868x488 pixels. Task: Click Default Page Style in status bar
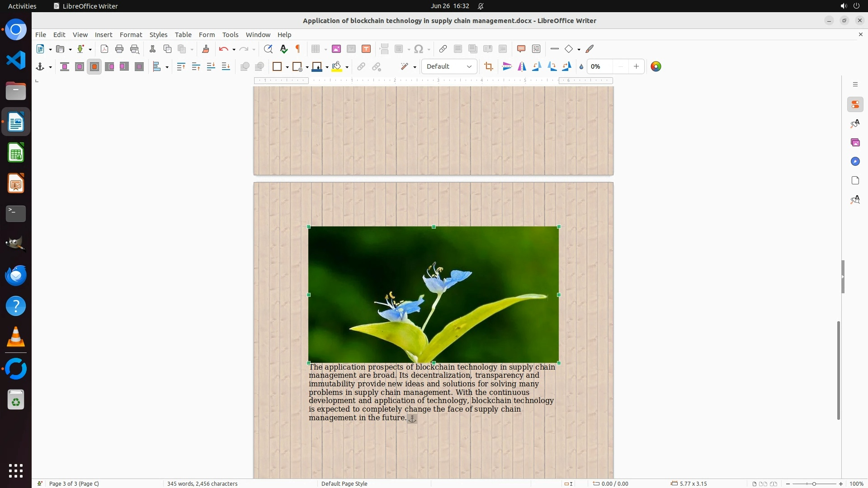click(344, 483)
